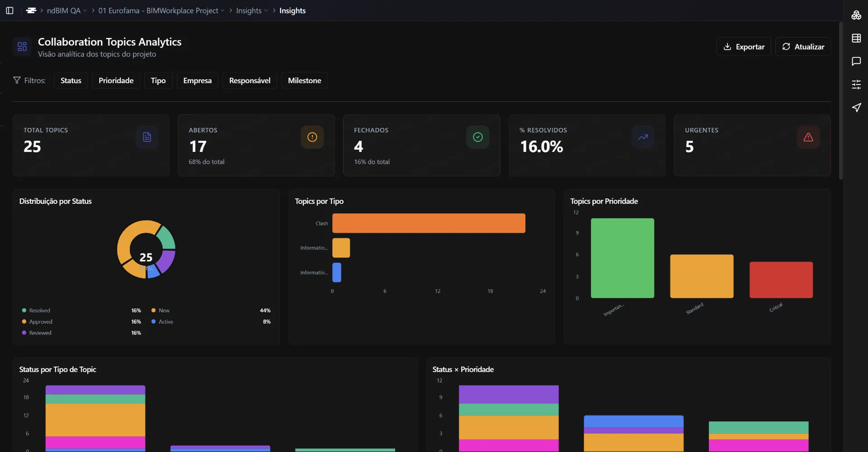Open the 3D models icon in the right sidebar
The height and width of the screenshot is (452, 868).
856,15
